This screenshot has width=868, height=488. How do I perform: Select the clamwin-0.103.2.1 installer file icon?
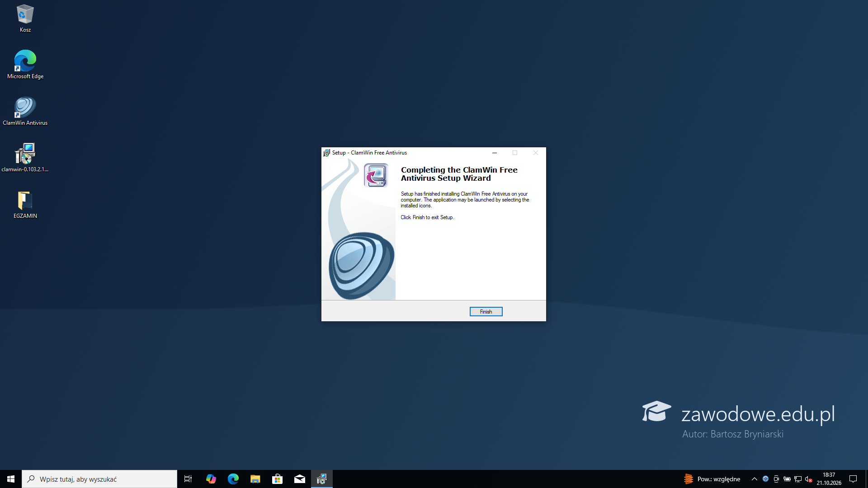click(x=25, y=158)
